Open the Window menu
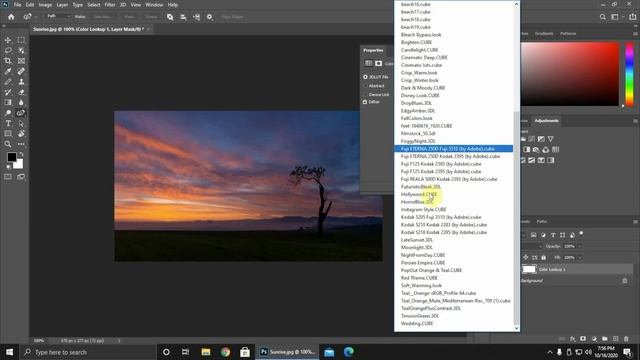 (x=154, y=5)
